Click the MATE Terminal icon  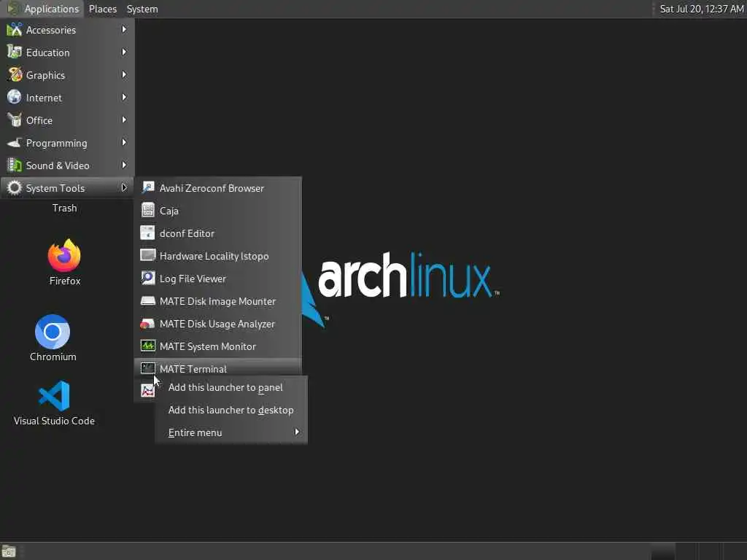click(x=147, y=368)
